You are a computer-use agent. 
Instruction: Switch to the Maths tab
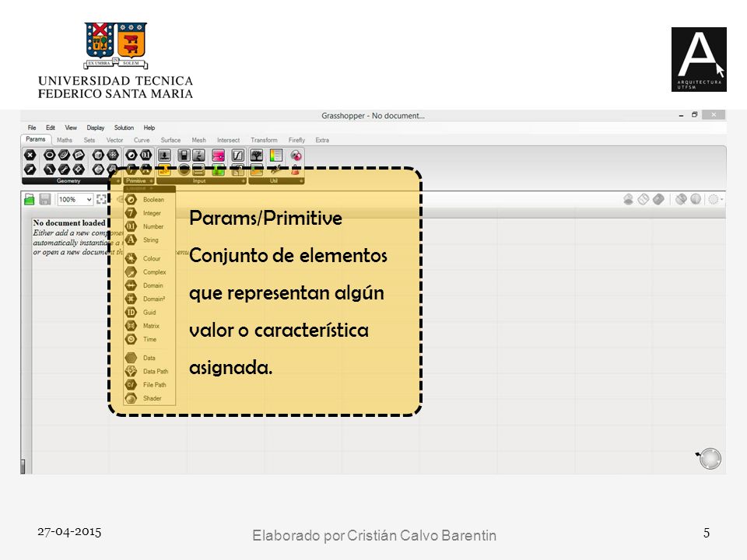pyautogui.click(x=65, y=140)
